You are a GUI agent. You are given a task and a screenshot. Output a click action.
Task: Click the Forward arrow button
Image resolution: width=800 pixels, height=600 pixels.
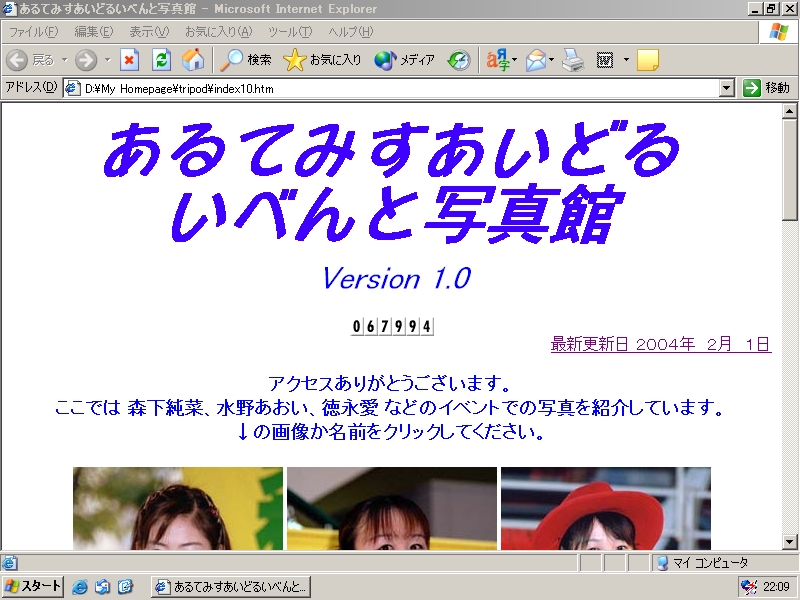tap(86, 60)
